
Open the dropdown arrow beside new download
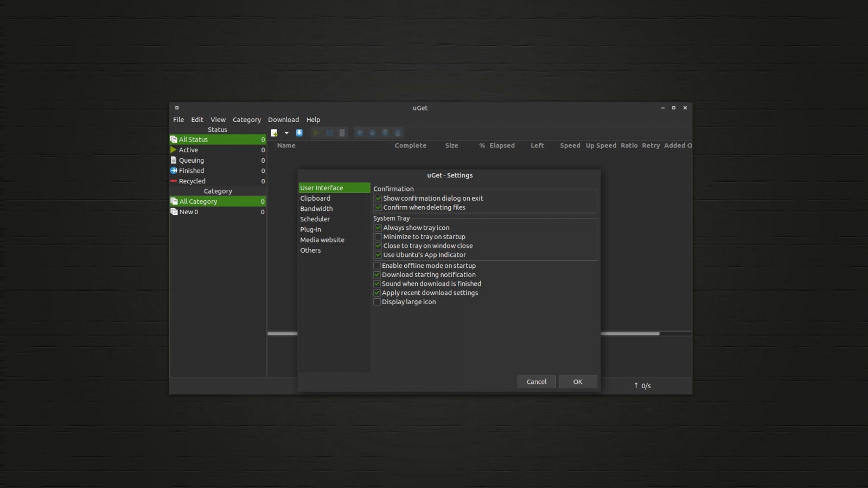pyautogui.click(x=286, y=133)
